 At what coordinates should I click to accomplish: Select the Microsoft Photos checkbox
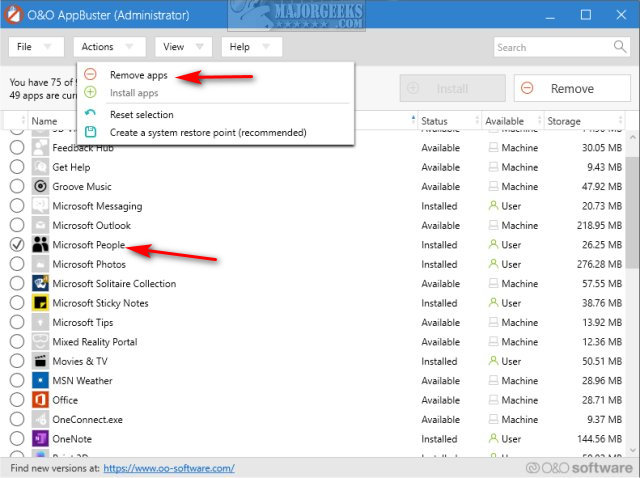pos(17,264)
